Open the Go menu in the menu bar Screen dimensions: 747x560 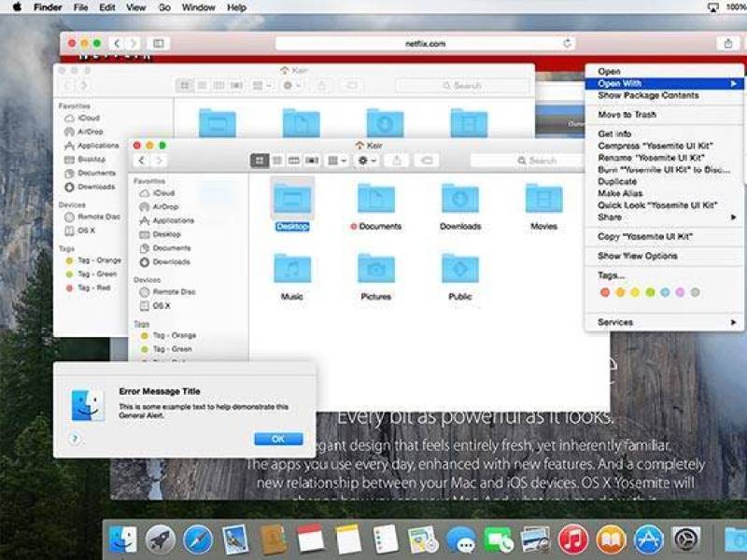[x=163, y=7]
